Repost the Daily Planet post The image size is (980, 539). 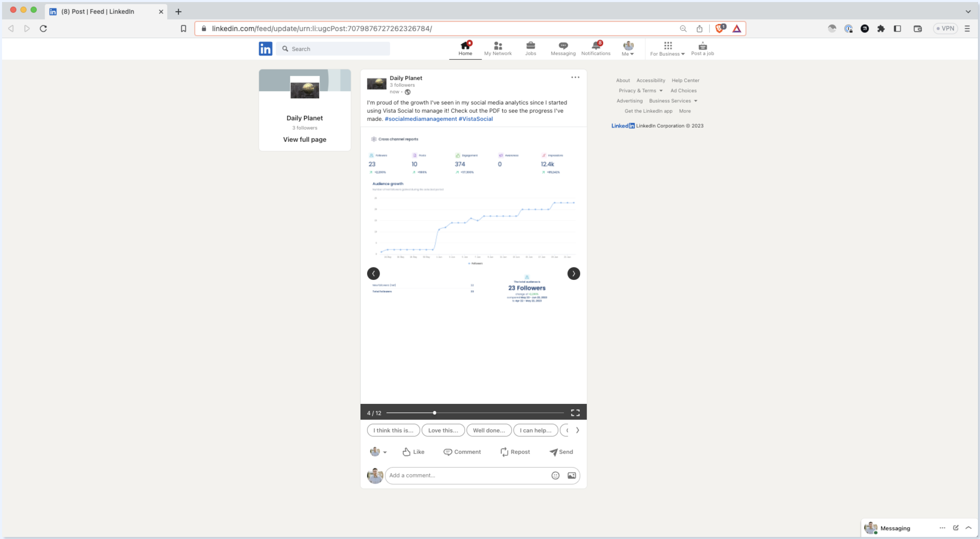515,452
